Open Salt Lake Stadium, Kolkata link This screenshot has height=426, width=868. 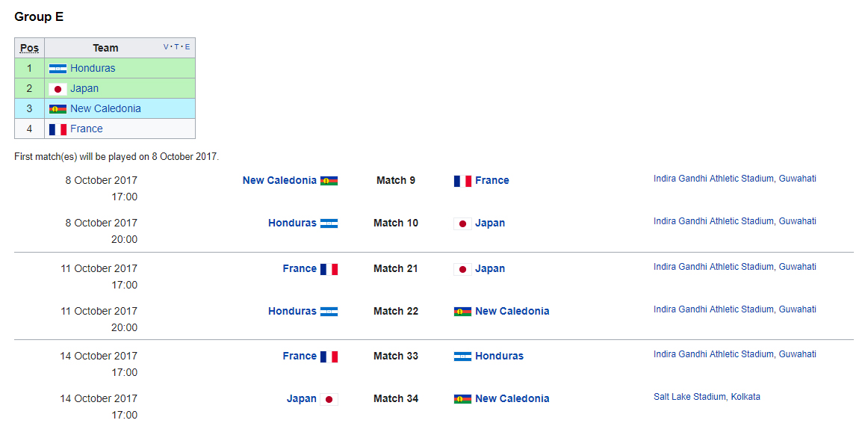coord(707,397)
